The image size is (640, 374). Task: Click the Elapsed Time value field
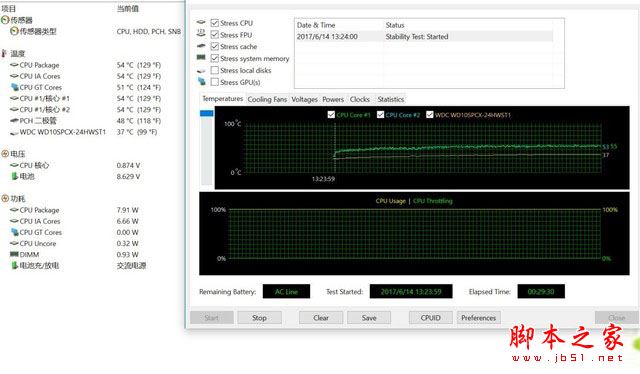click(x=541, y=292)
